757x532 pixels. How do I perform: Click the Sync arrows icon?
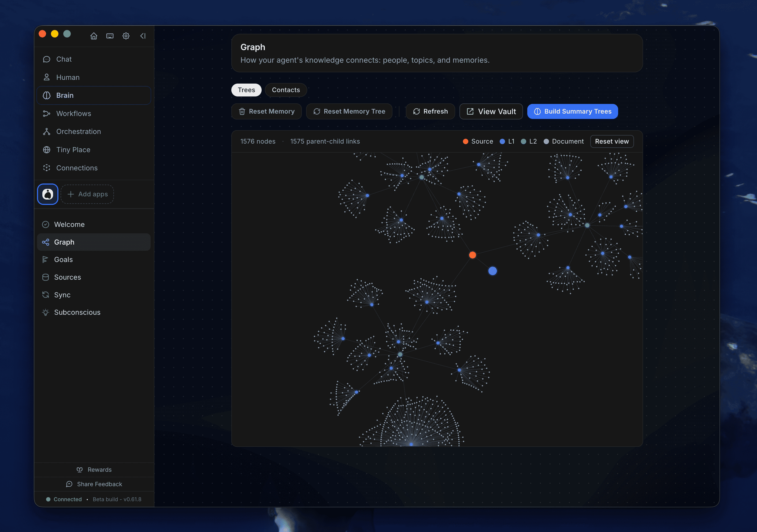pos(46,295)
